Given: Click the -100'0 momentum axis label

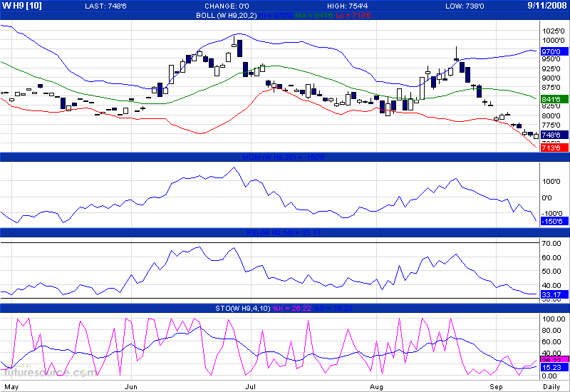Looking at the screenshot, I should [552, 213].
